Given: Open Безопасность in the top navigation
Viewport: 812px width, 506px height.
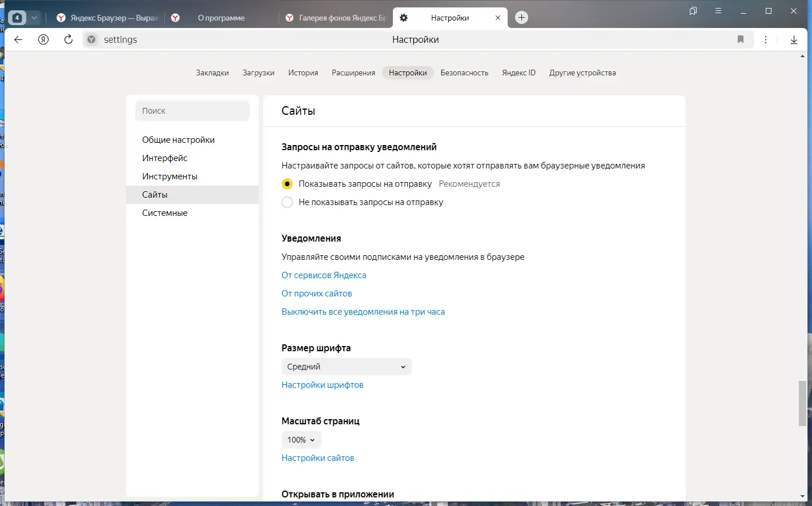Looking at the screenshot, I should [x=464, y=73].
